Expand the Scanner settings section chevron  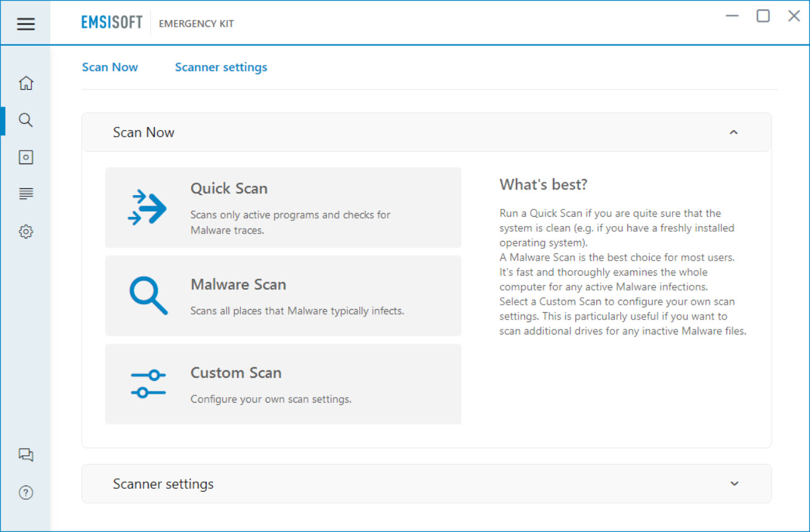click(x=734, y=484)
